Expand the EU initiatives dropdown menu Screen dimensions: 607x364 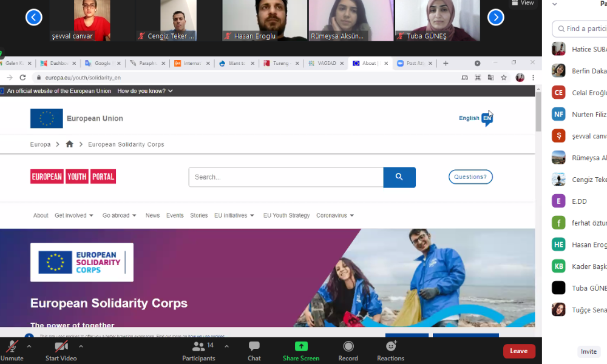pyautogui.click(x=234, y=215)
